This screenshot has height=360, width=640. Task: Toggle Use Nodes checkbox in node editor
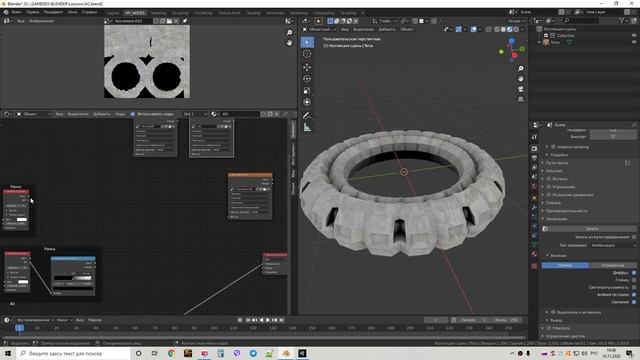tap(133, 114)
